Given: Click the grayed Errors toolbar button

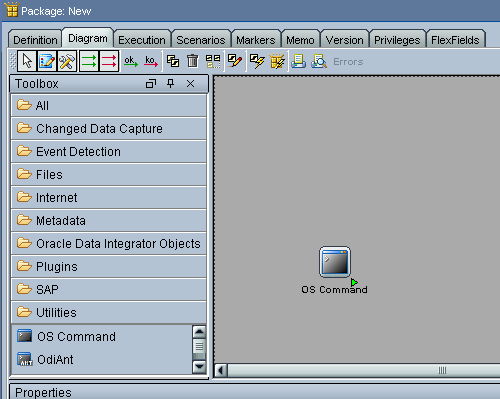Looking at the screenshot, I should click(x=348, y=62).
